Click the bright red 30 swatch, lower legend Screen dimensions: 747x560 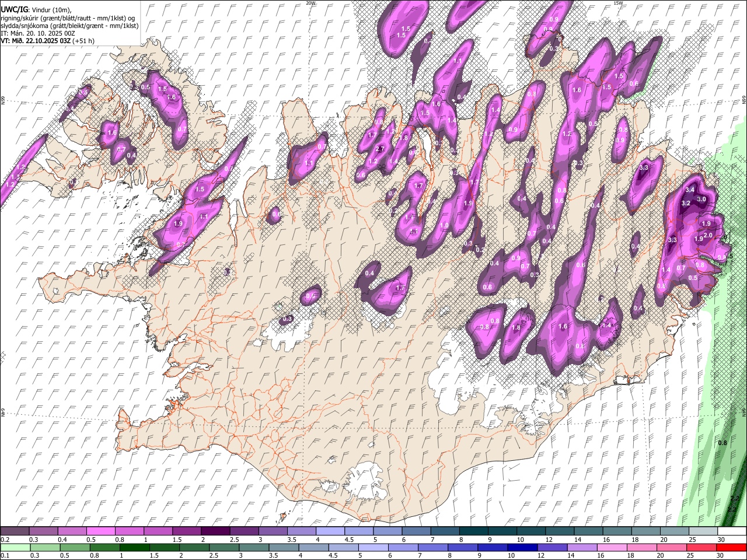tap(731, 547)
